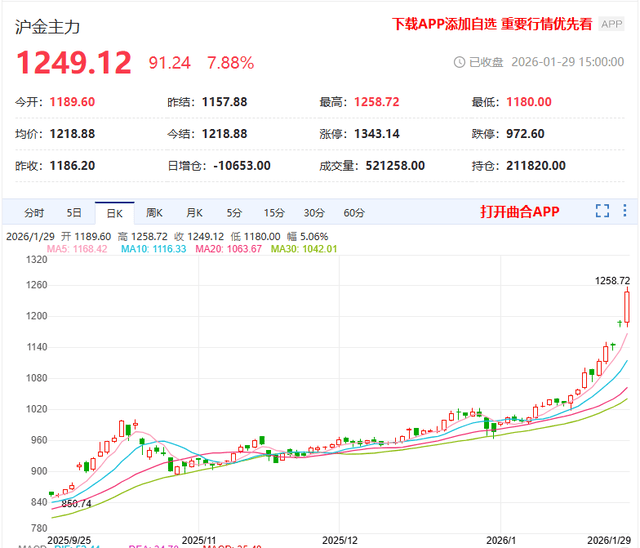Screen dimensions: 640x548
Task: Switch to the 周K weekly tab
Action: pos(154,212)
